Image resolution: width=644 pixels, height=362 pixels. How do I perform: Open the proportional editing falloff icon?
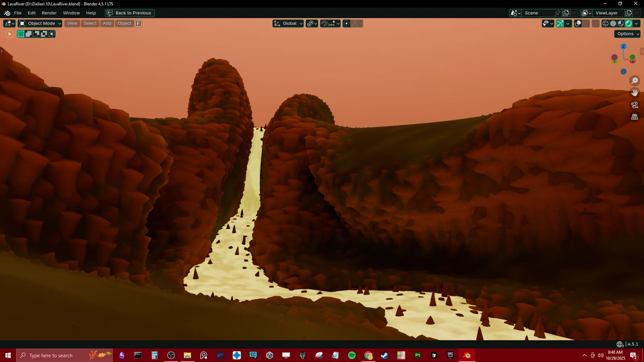tap(354, 23)
